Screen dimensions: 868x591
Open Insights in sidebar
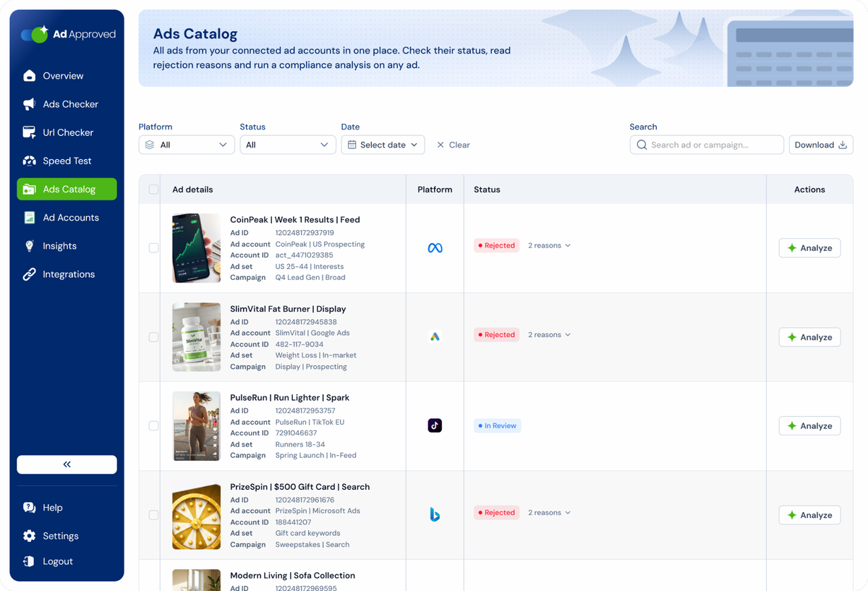pos(67,246)
